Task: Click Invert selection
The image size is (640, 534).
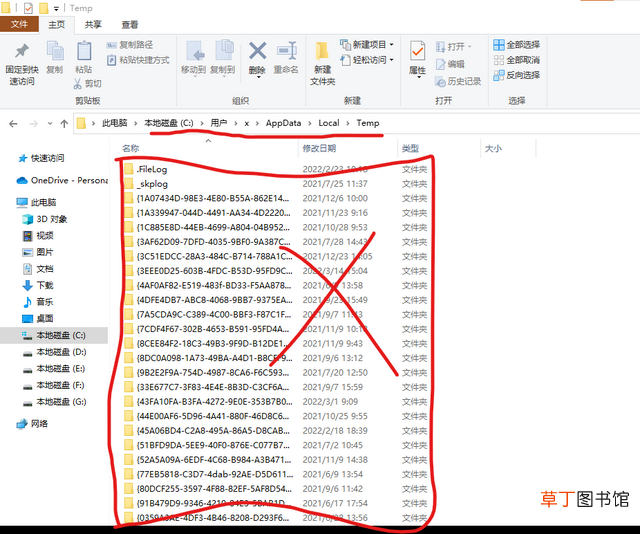Action: pos(517,75)
